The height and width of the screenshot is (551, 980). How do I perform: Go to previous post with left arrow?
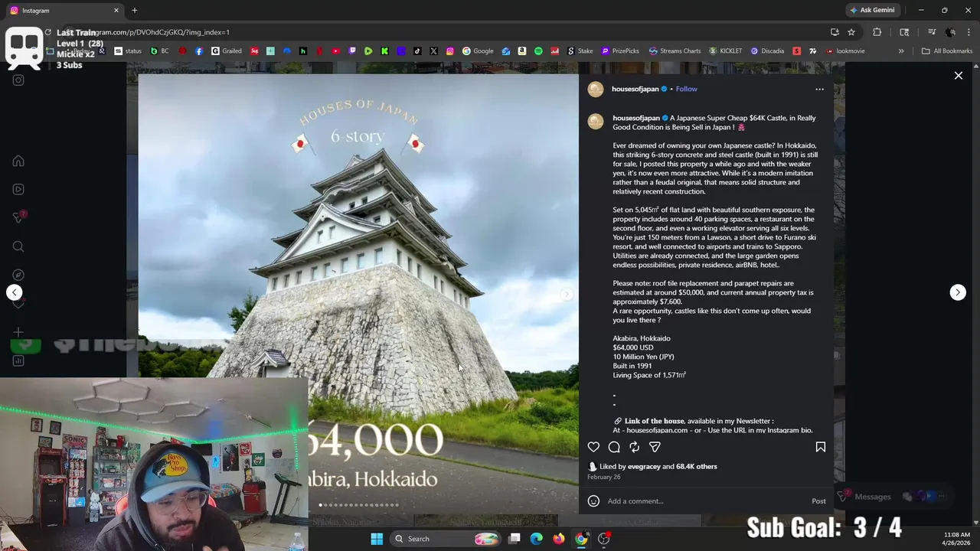[14, 292]
